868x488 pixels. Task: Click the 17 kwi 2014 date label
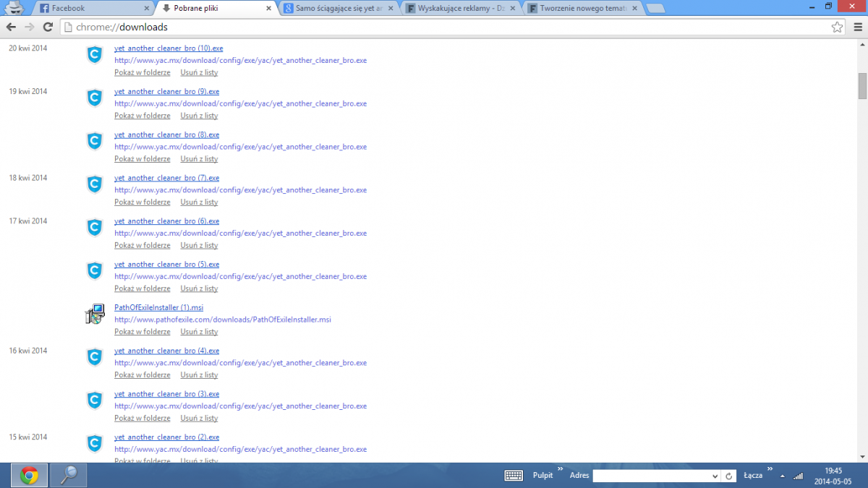point(28,221)
